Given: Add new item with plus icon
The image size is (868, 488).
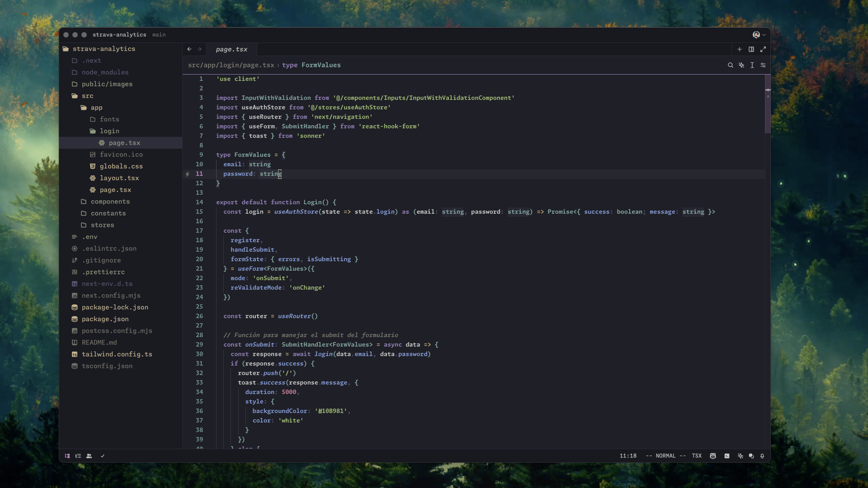Looking at the screenshot, I should pos(740,49).
